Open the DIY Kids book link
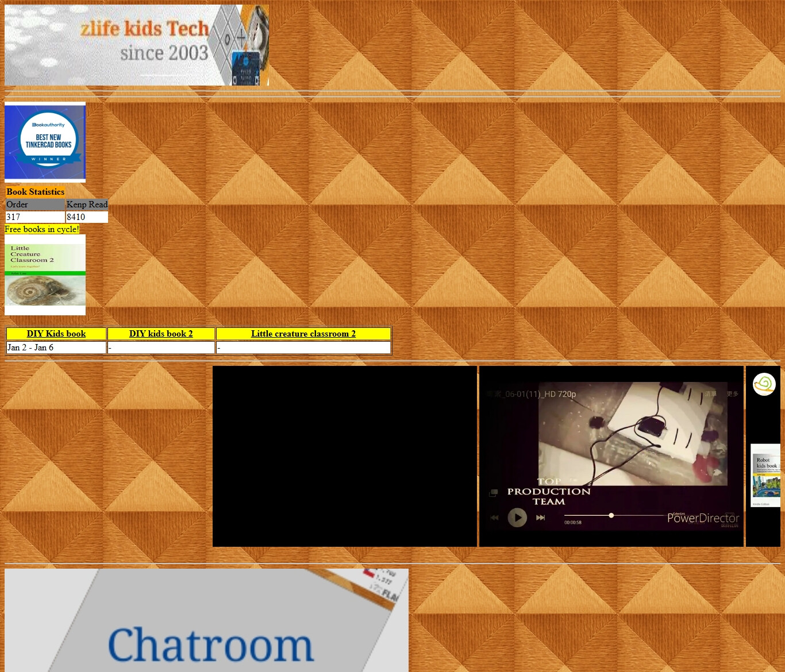 [x=56, y=334]
